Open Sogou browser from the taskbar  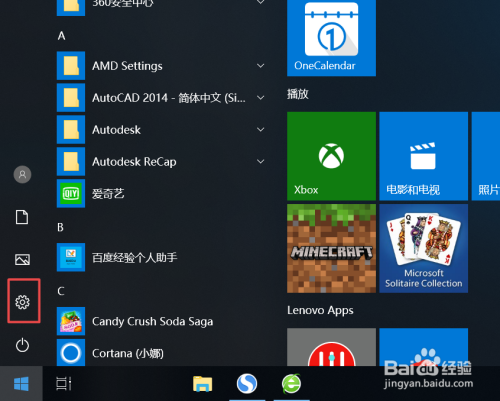point(247,383)
